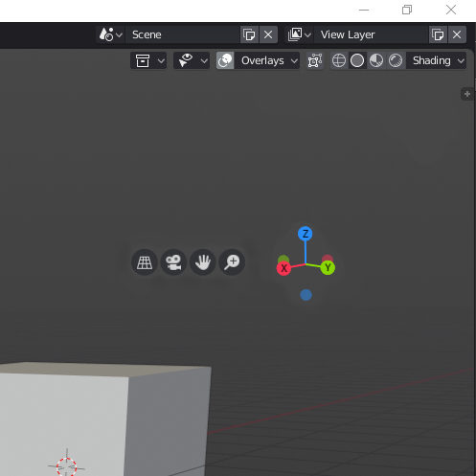Toggle the camera view icon
This screenshot has width=476, height=476.
click(173, 262)
